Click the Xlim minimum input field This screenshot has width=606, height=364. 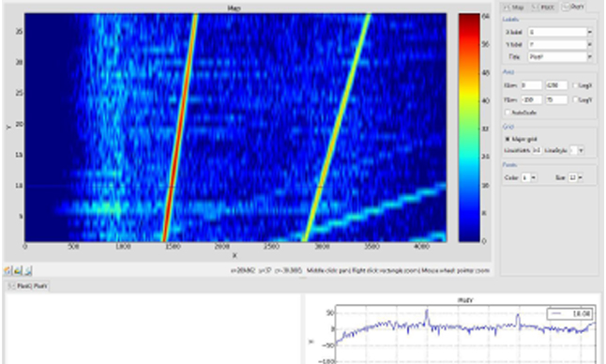pyautogui.click(x=531, y=85)
